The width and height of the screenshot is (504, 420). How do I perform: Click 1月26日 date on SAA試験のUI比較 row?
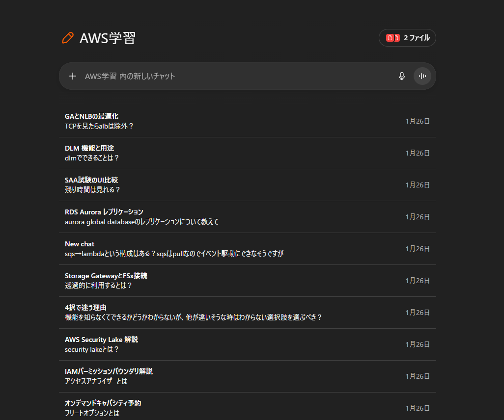tap(418, 185)
